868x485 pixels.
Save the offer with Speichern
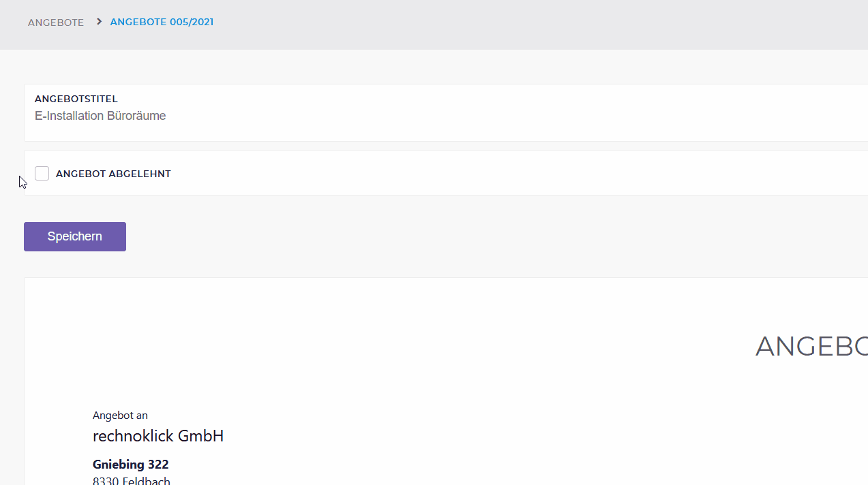[75, 236]
